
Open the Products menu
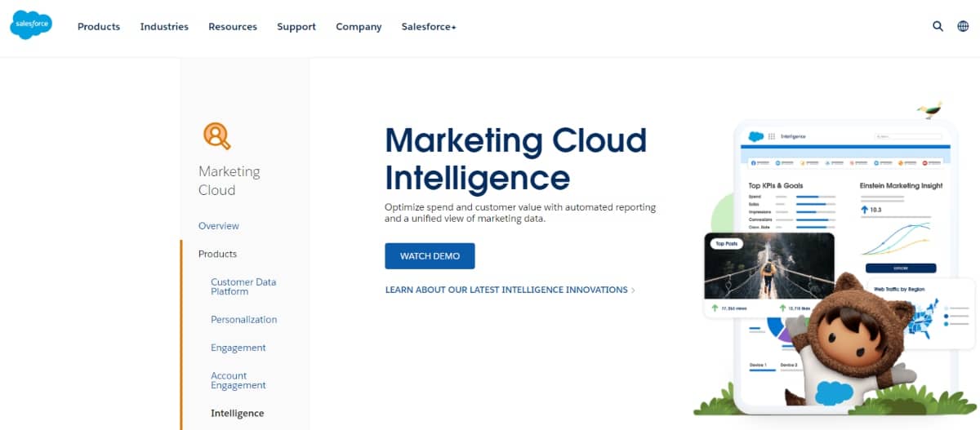(x=99, y=27)
